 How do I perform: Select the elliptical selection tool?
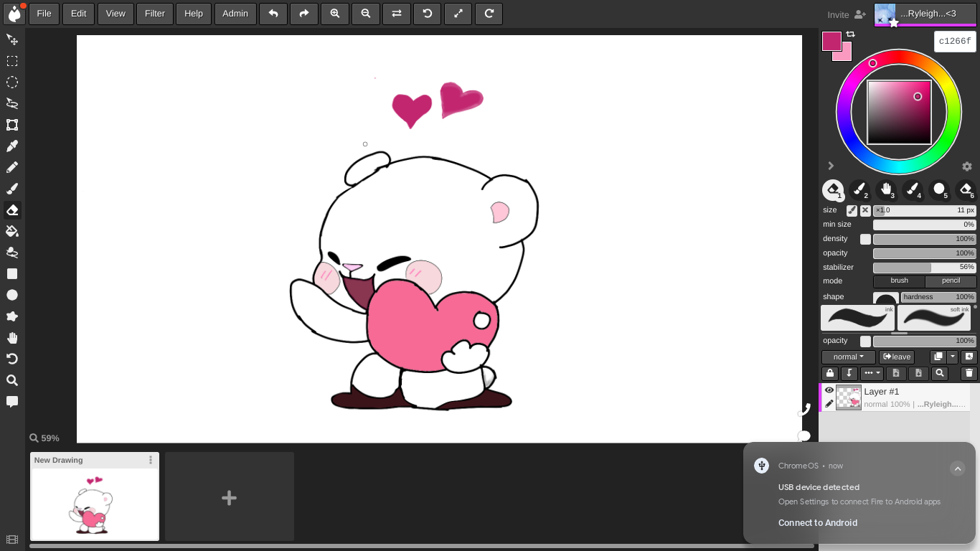[x=12, y=83]
